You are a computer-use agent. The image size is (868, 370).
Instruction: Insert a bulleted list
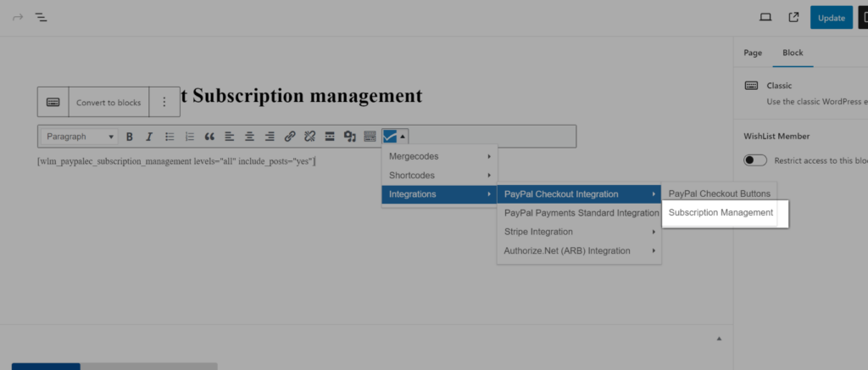tap(170, 137)
